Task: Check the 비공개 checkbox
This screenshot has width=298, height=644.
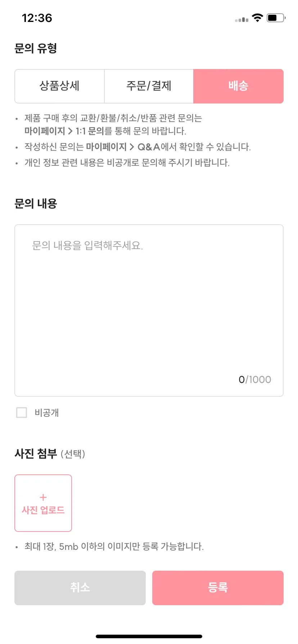Action: coord(22,413)
